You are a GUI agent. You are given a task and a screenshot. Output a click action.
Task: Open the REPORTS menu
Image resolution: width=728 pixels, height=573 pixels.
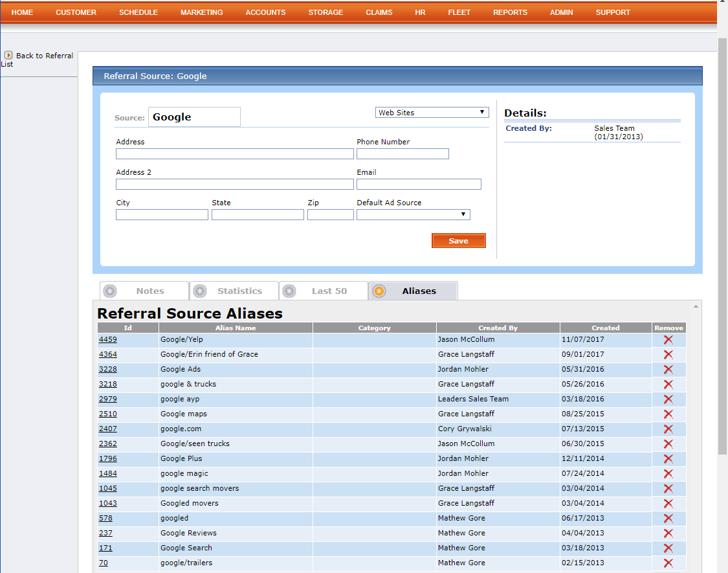tap(511, 12)
